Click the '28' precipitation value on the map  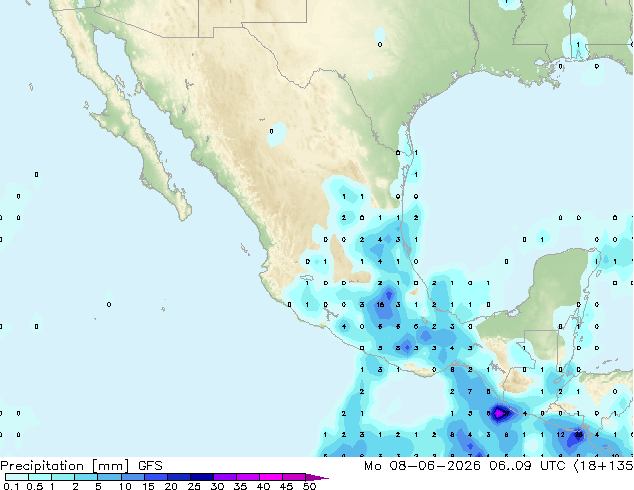click(579, 435)
